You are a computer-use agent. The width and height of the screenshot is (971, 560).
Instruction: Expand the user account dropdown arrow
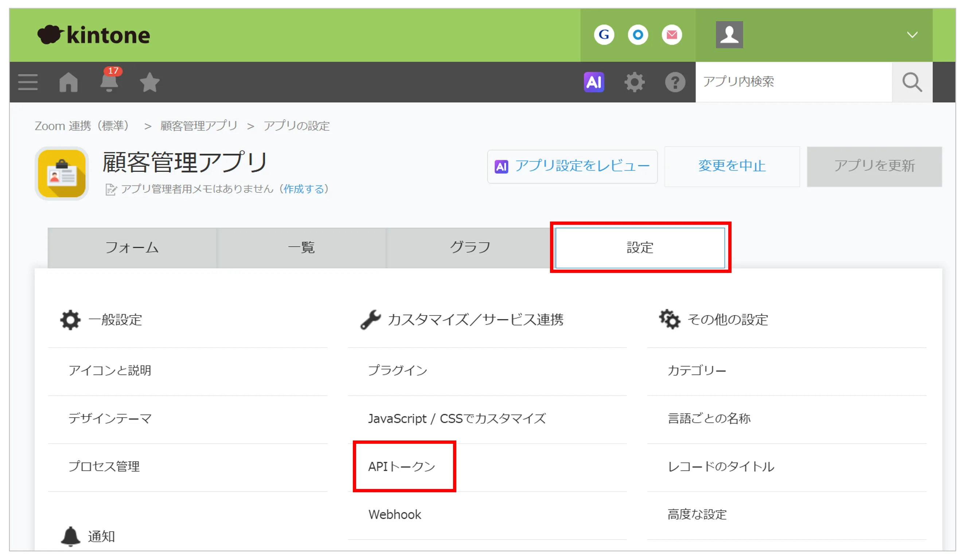pos(912,35)
